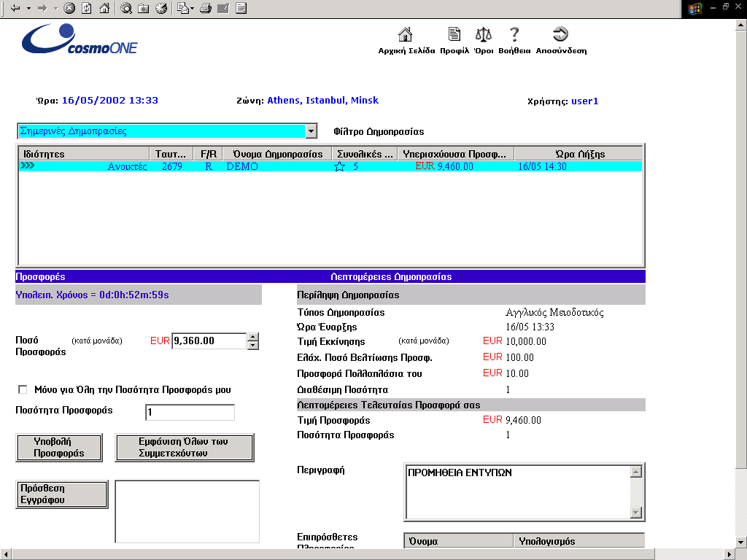This screenshot has height=560, width=747.
Task: Open the Favorites folder icon
Action: tap(144, 8)
